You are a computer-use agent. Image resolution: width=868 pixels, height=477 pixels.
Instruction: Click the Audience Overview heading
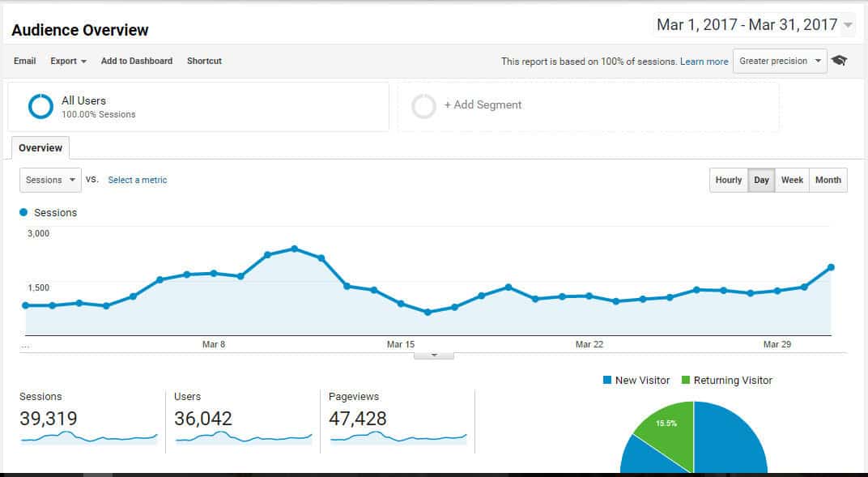[x=80, y=30]
